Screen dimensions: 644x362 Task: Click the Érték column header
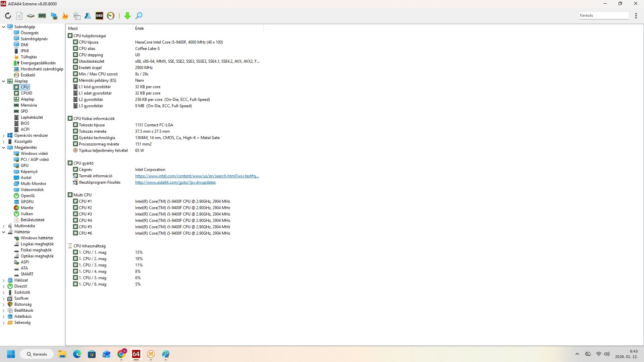[140, 28]
